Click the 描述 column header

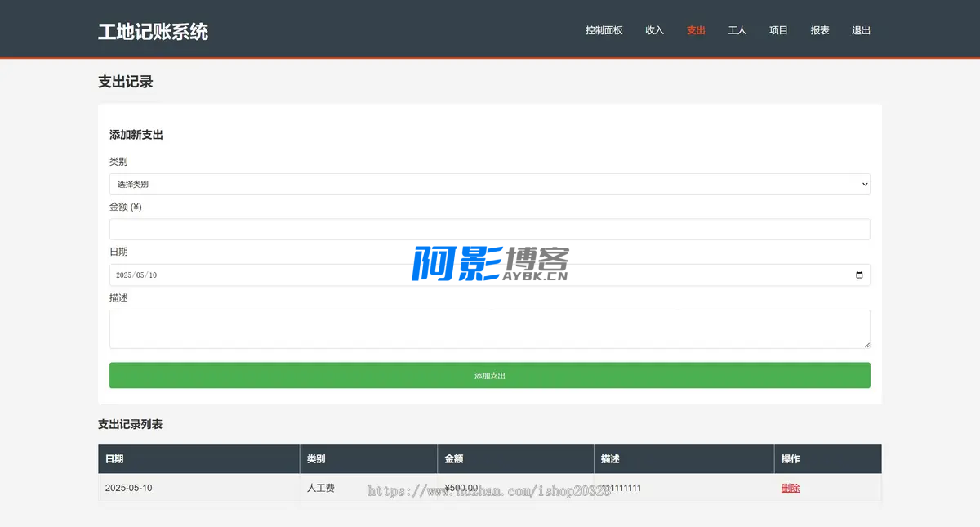[684, 459]
